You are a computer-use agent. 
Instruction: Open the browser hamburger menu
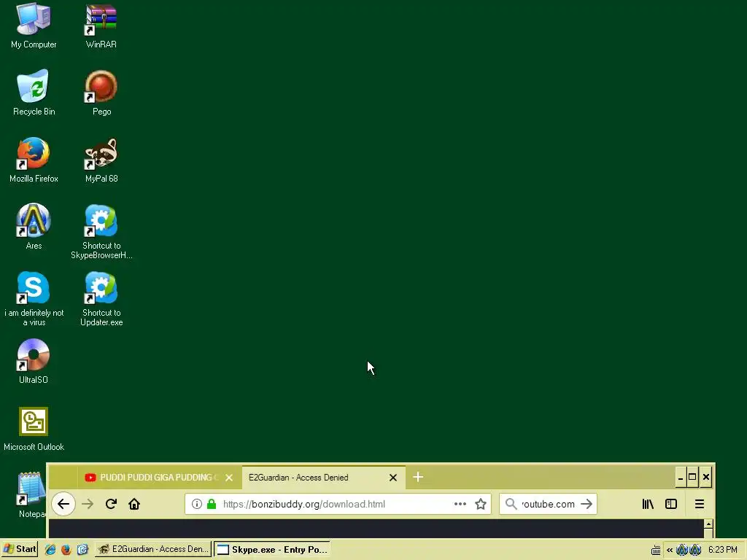[700, 504]
